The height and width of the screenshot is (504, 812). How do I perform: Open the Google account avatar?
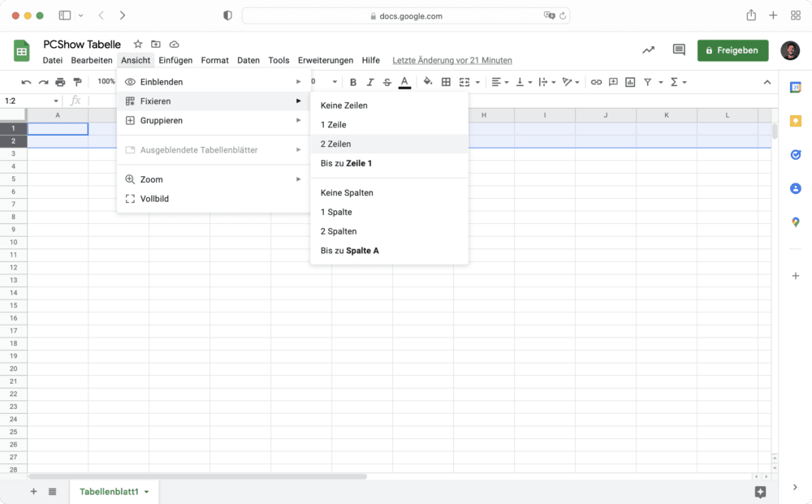click(790, 50)
